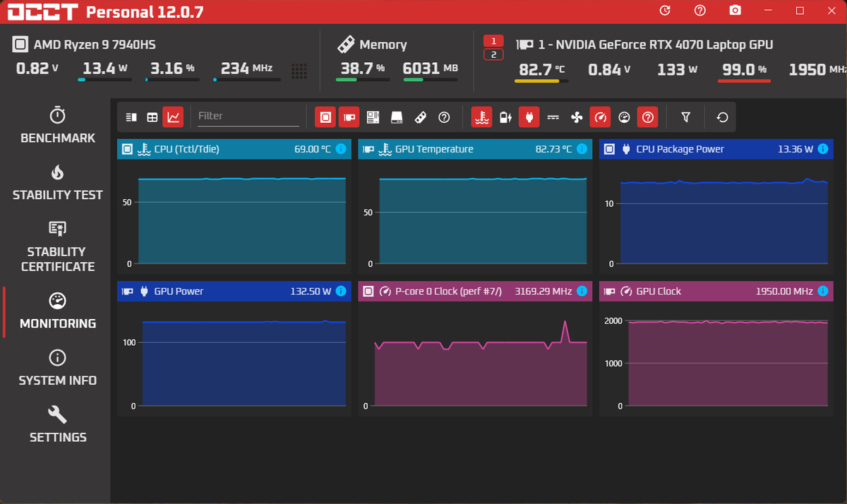Toggle the clock speed sensor filter
The width and height of the screenshot is (847, 504).
600,117
